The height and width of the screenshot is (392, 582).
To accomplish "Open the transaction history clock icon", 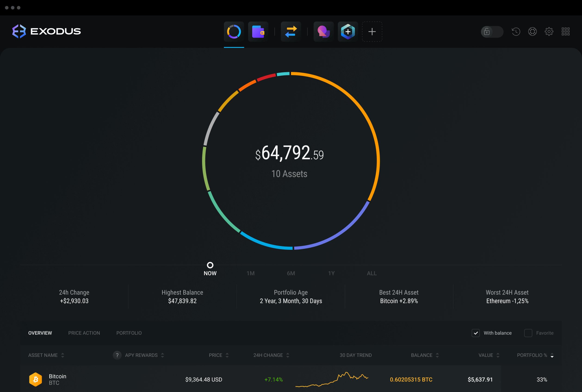I will coord(516,31).
